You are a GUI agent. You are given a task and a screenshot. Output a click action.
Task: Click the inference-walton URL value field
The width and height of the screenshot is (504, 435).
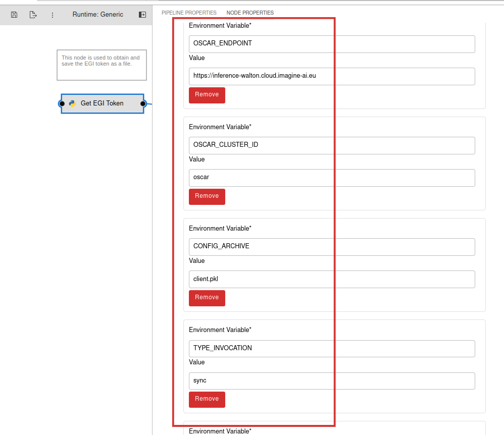coord(332,76)
